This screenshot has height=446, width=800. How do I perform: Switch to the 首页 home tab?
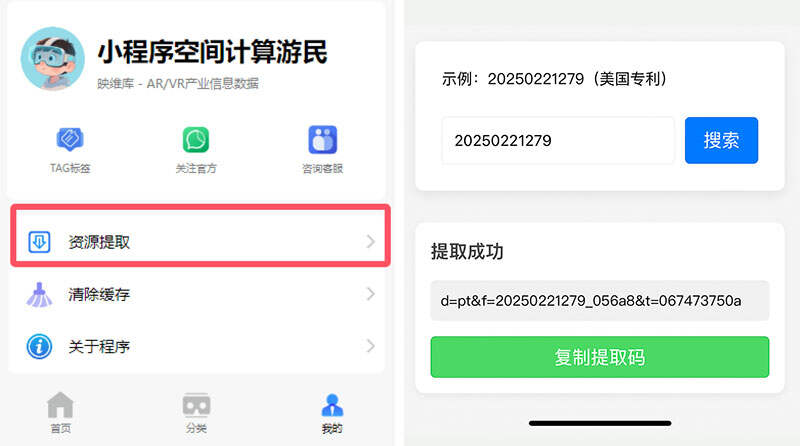[x=60, y=412]
